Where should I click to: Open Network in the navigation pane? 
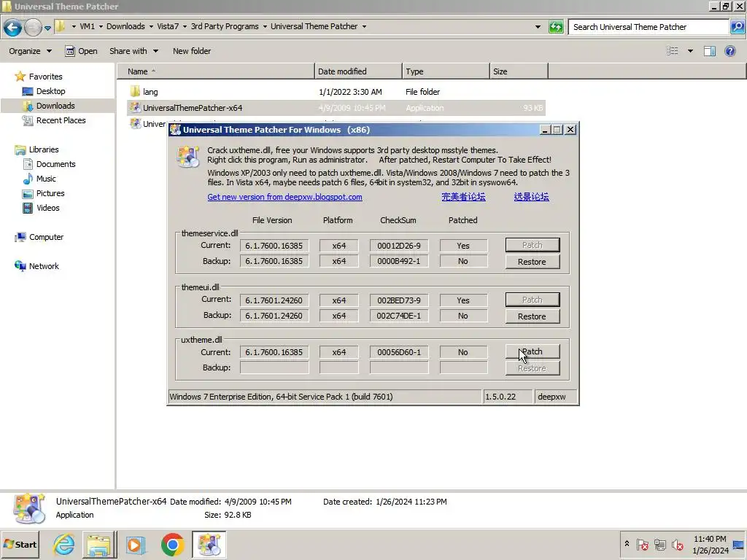click(43, 266)
